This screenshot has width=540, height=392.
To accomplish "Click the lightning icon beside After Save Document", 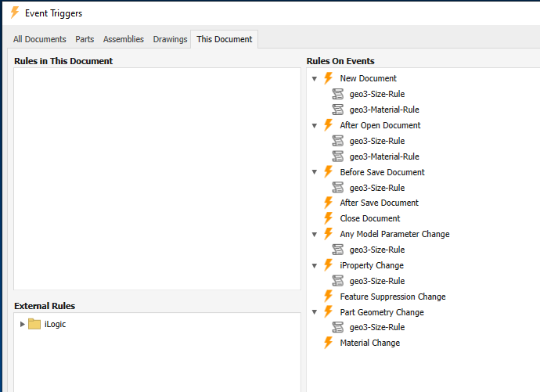I will pyautogui.click(x=329, y=203).
